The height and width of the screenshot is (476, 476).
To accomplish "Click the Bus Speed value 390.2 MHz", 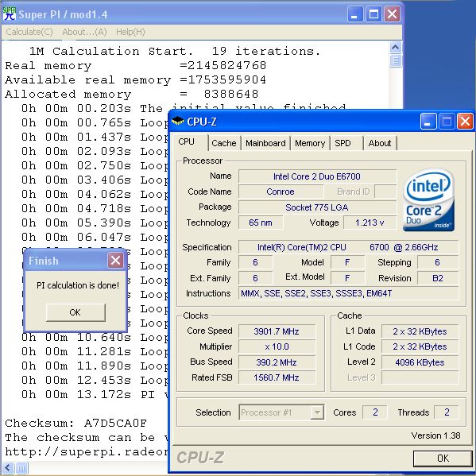I will click(277, 362).
